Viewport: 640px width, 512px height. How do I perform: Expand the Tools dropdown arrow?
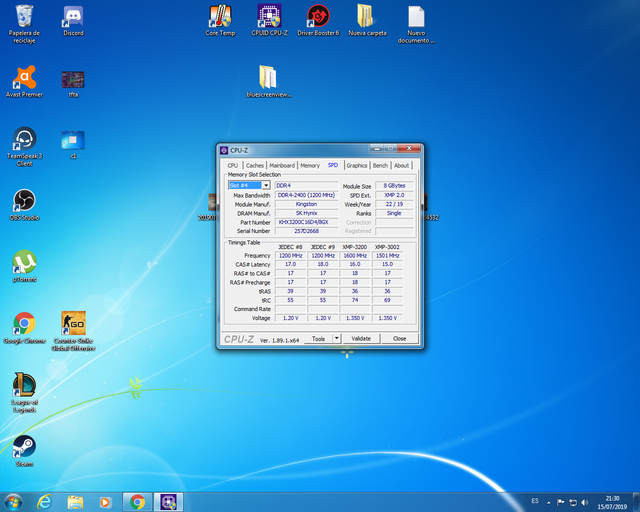(x=337, y=338)
